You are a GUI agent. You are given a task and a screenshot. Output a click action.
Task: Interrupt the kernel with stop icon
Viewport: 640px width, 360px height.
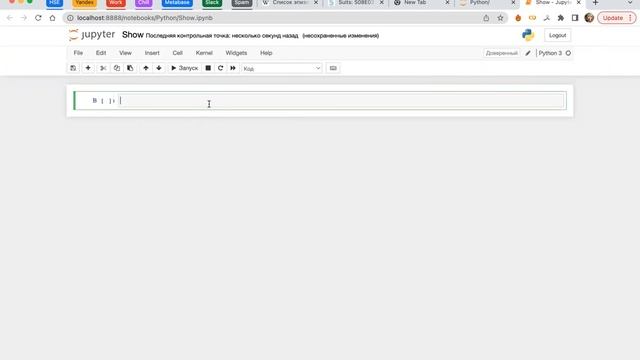[x=208, y=68]
